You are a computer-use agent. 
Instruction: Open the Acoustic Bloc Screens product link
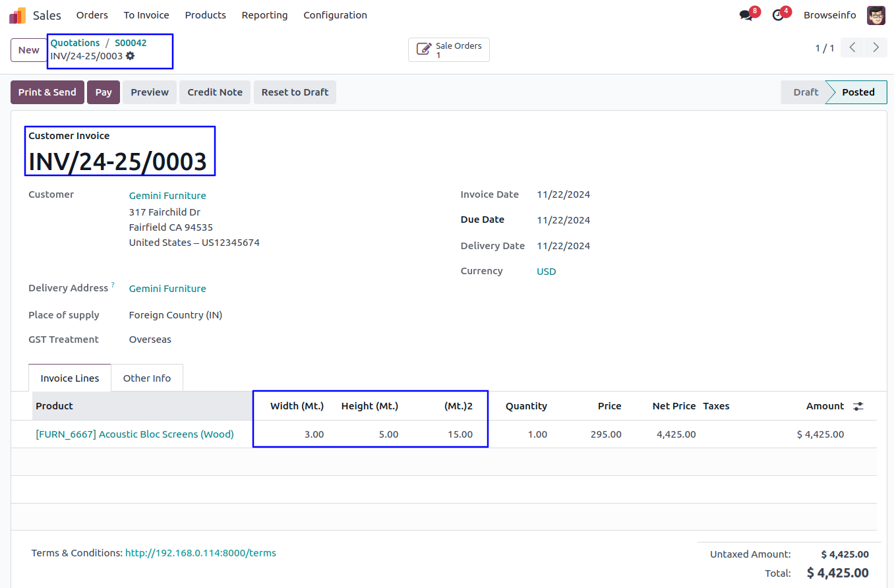coord(134,434)
